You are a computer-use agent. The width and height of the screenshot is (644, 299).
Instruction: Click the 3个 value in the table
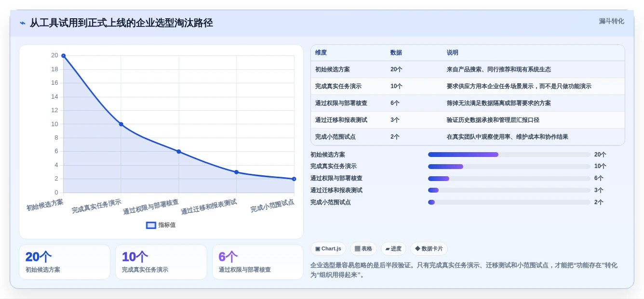coord(395,120)
